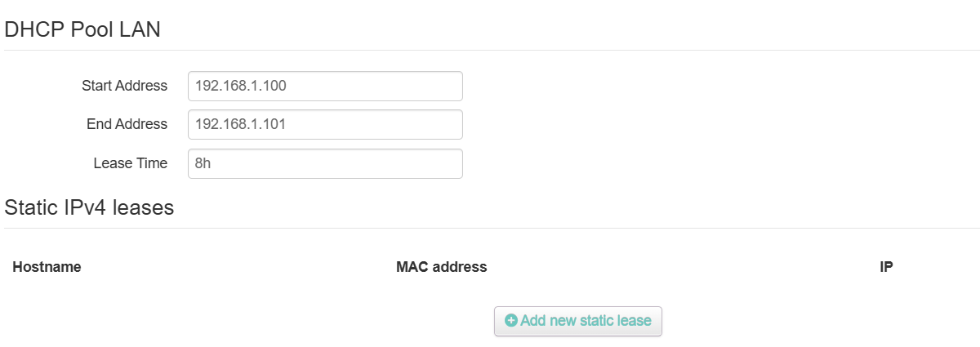980x347 pixels.
Task: Click the Lease Time label
Action: click(x=131, y=163)
